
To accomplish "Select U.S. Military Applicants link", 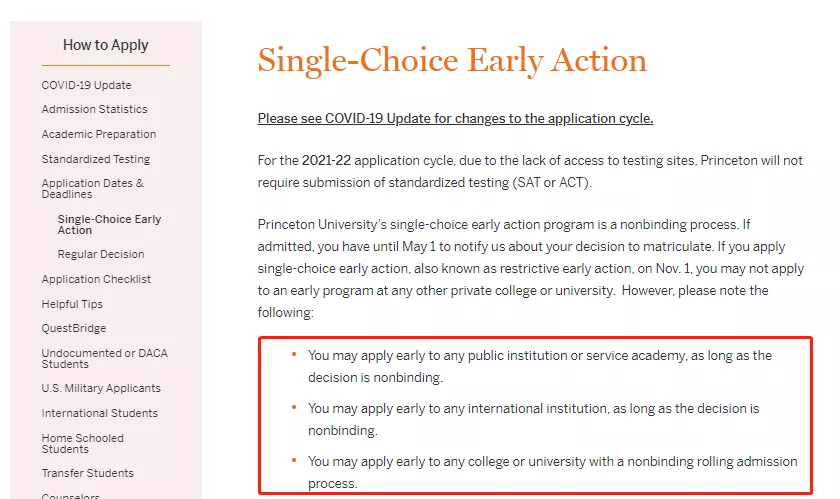I will pyautogui.click(x=101, y=388).
